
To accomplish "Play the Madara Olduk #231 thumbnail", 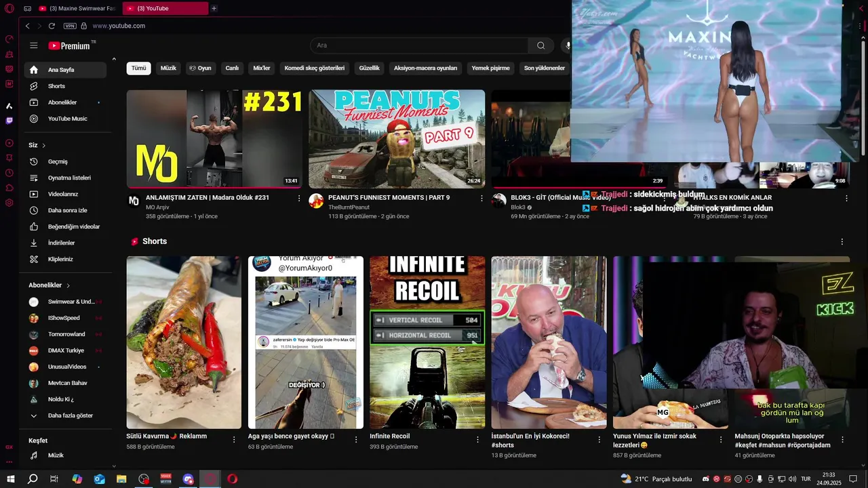I will tap(214, 139).
